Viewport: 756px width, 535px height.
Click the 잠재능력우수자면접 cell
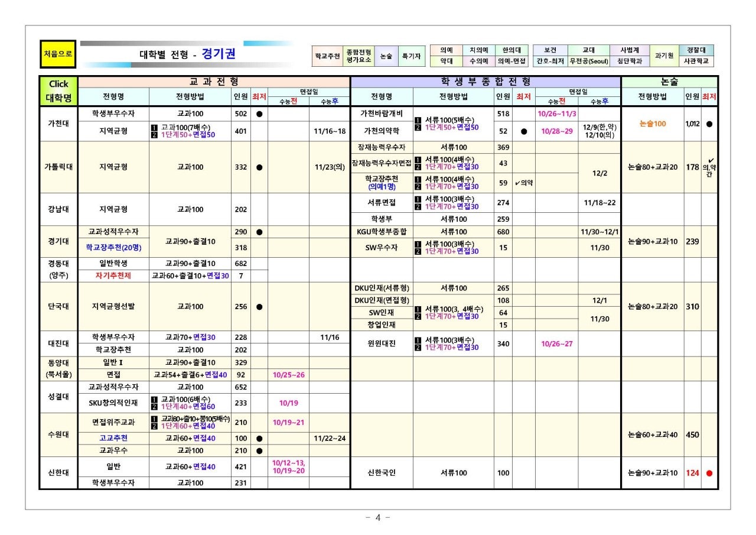click(382, 163)
